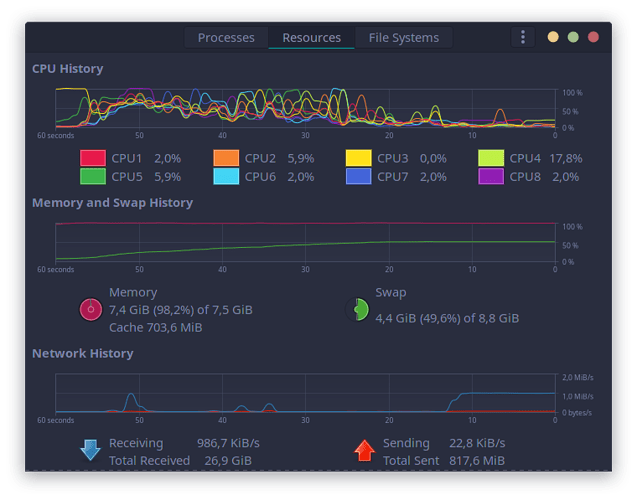Image resolution: width=636 pixels, height=500 pixels.
Task: Click the CPU7 label
Action: (x=392, y=177)
